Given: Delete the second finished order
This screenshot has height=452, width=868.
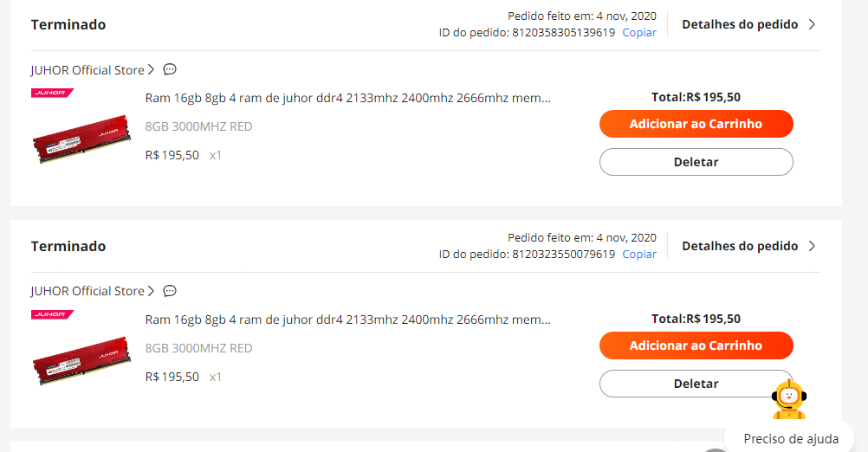Looking at the screenshot, I should pos(696,384).
